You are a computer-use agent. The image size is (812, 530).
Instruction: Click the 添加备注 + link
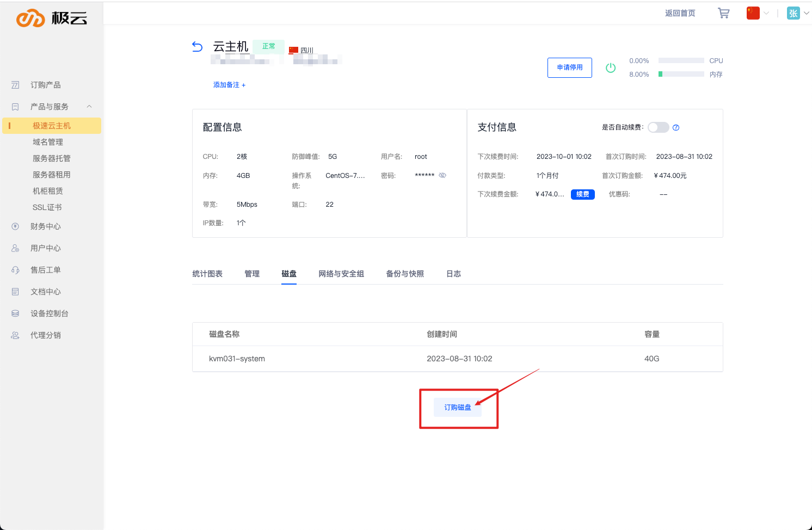click(x=229, y=85)
